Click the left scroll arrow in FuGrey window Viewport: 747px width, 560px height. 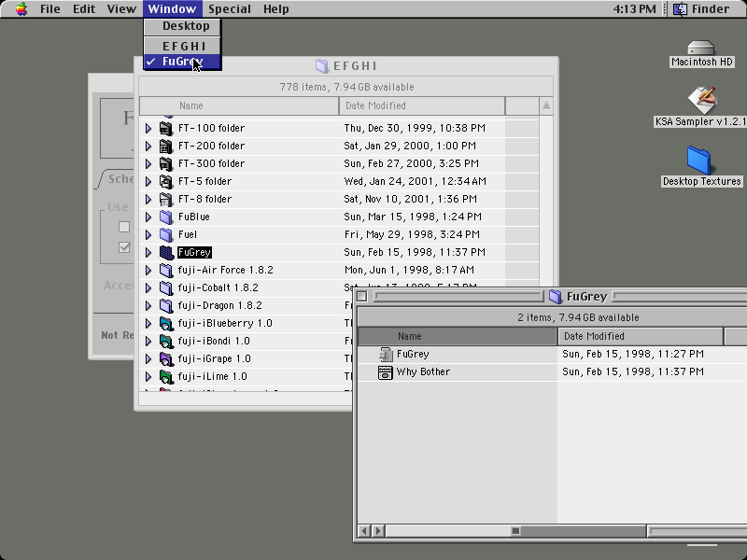364,530
